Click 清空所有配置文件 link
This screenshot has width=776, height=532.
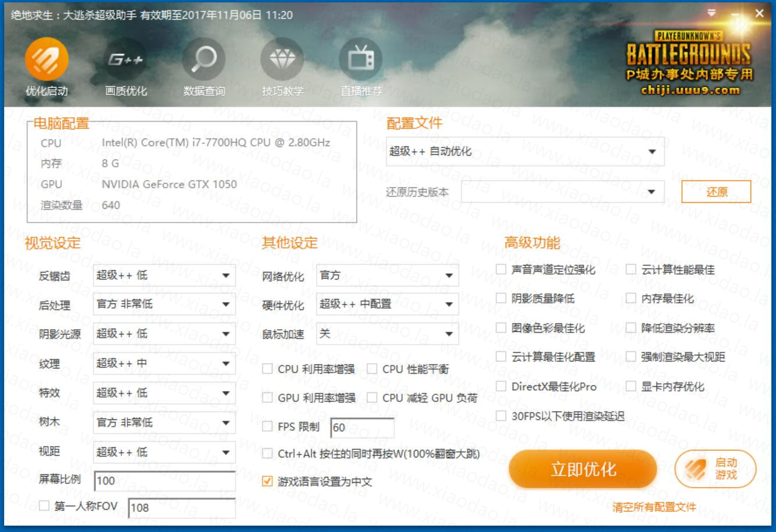(x=654, y=507)
